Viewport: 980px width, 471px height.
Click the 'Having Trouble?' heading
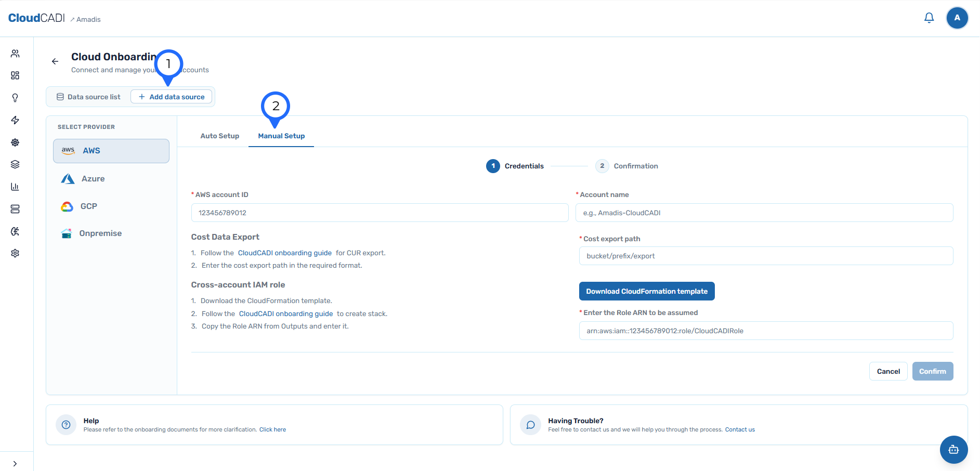point(576,421)
